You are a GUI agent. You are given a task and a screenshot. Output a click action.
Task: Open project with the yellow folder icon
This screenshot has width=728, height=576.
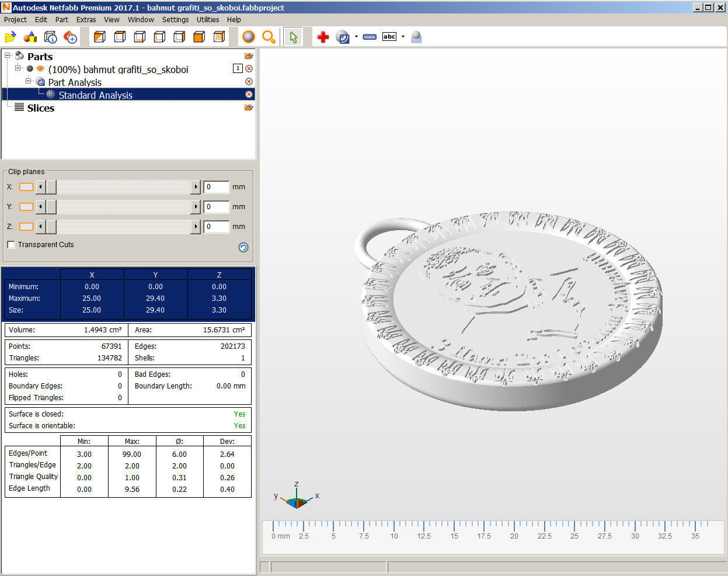tap(10, 37)
